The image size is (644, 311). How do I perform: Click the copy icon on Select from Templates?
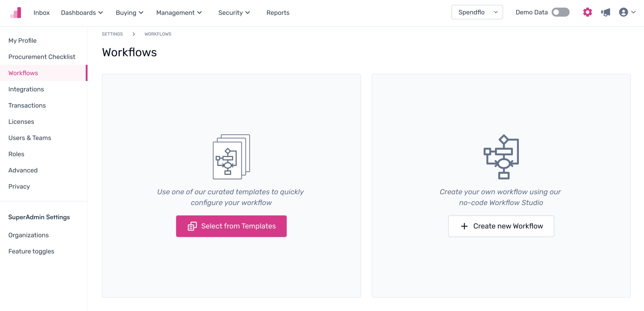click(192, 226)
